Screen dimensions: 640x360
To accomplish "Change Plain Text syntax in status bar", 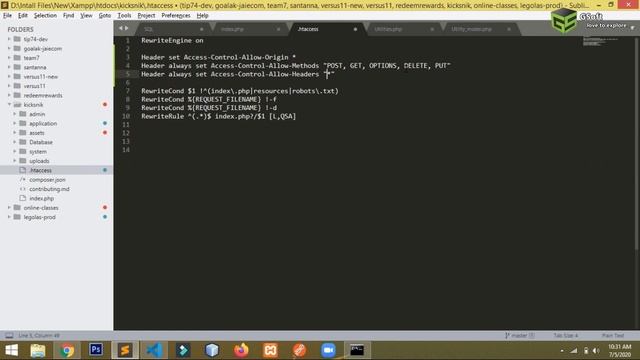I will pos(613,336).
